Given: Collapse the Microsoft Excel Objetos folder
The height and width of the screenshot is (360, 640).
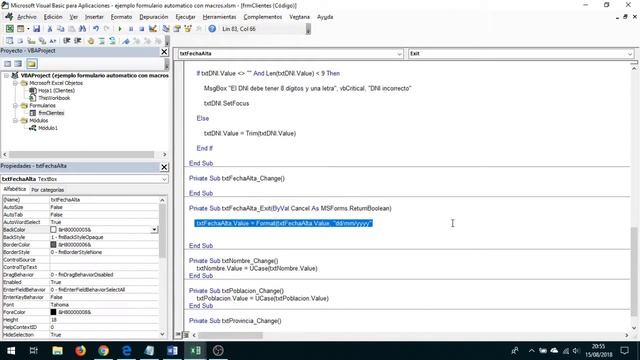Looking at the screenshot, I should point(15,83).
